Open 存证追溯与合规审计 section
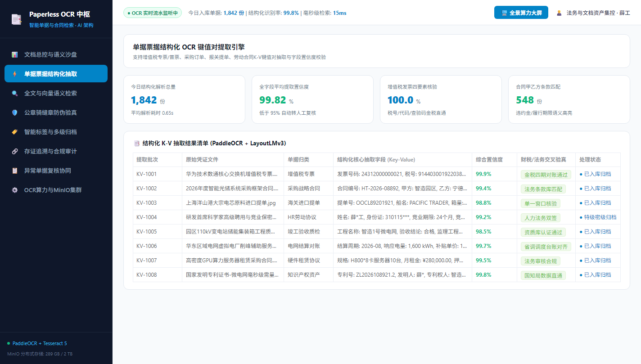 tap(56, 151)
